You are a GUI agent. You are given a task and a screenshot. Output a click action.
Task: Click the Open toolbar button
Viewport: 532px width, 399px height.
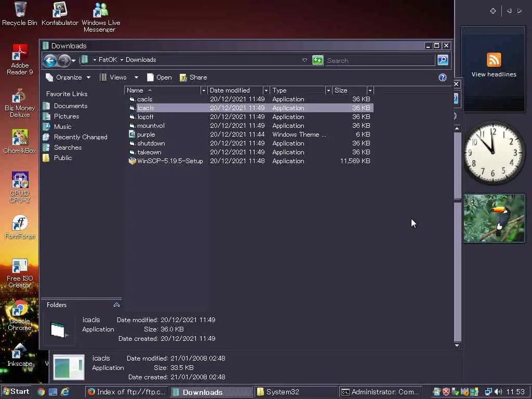coord(159,77)
